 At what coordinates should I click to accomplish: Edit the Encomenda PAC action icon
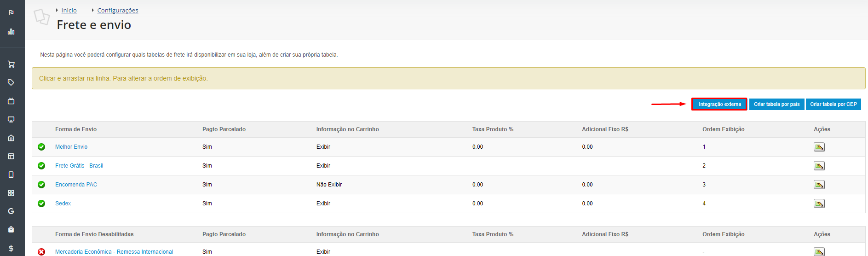819,185
